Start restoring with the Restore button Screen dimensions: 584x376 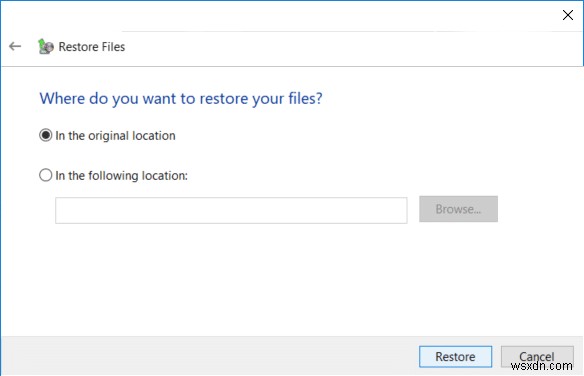pyautogui.click(x=455, y=356)
